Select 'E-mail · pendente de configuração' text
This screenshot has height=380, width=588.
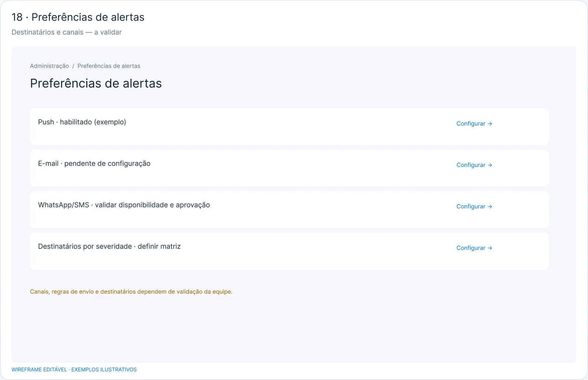coord(94,164)
